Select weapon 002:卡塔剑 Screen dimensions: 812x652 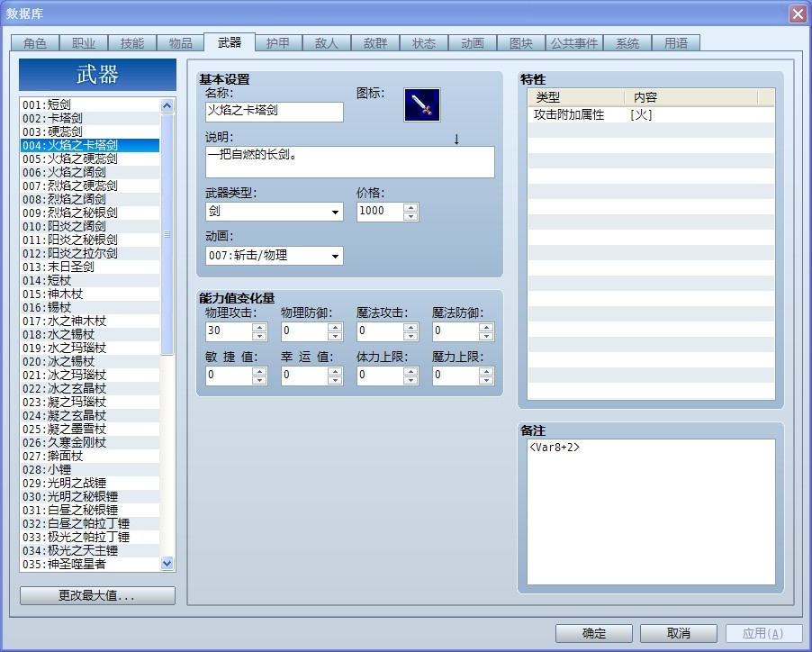click(x=90, y=119)
